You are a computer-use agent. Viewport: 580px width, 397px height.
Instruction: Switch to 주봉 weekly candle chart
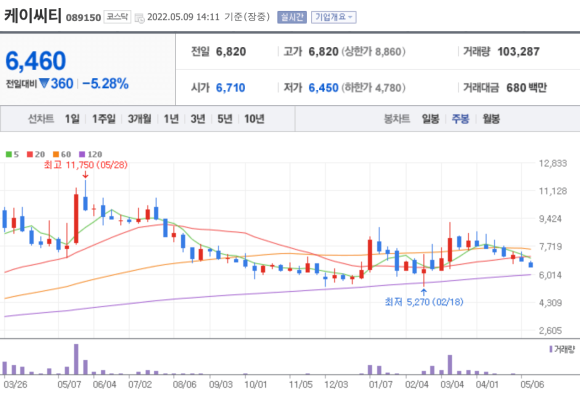461,119
